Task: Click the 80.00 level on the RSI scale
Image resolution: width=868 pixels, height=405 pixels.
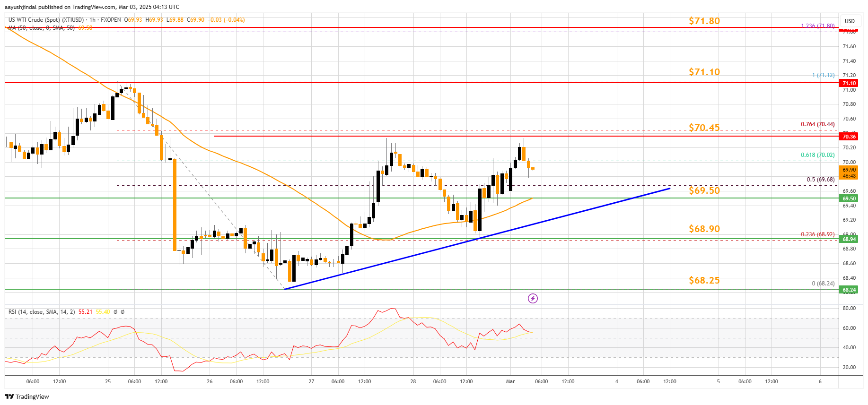Action: coord(849,308)
